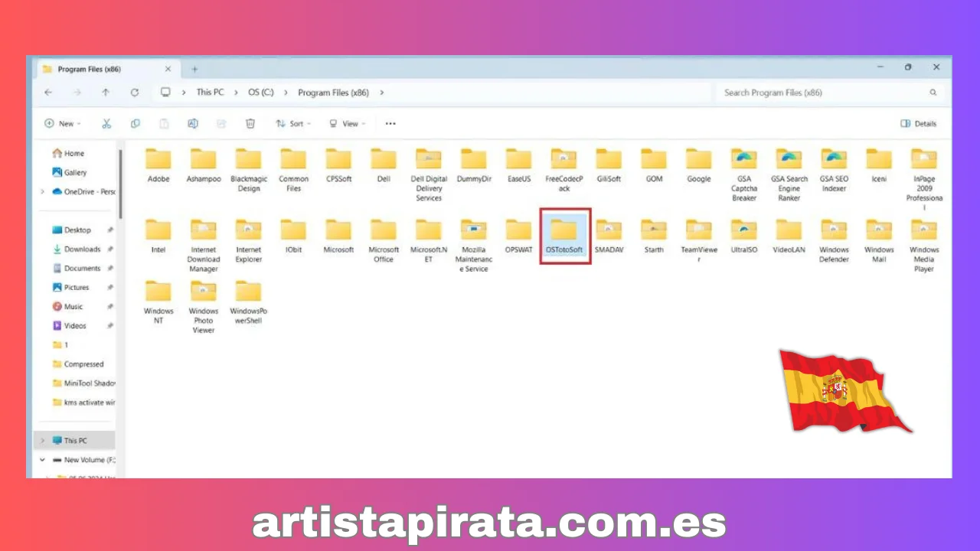Viewport: 980px width, 551px height.
Task: Open the Intel folder
Action: point(158,236)
